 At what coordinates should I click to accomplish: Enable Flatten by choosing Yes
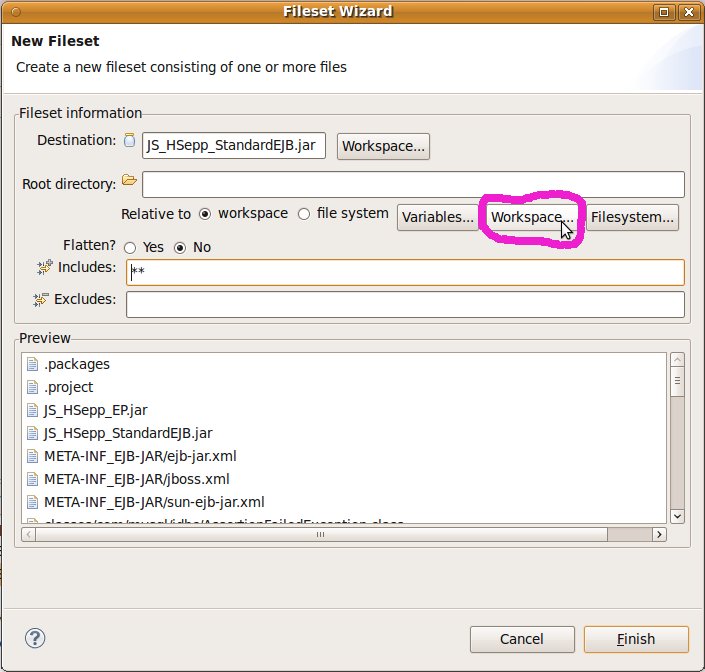click(130, 247)
